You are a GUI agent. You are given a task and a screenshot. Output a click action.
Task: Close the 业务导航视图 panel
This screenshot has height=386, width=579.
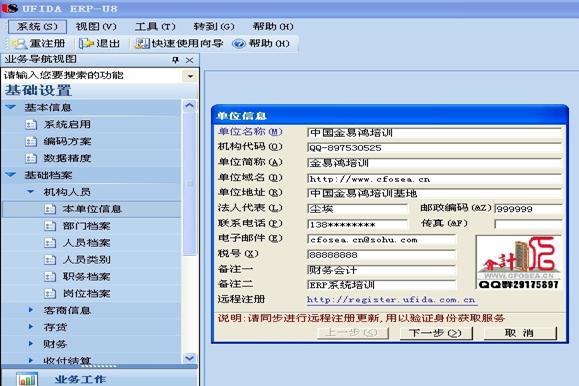point(189,60)
